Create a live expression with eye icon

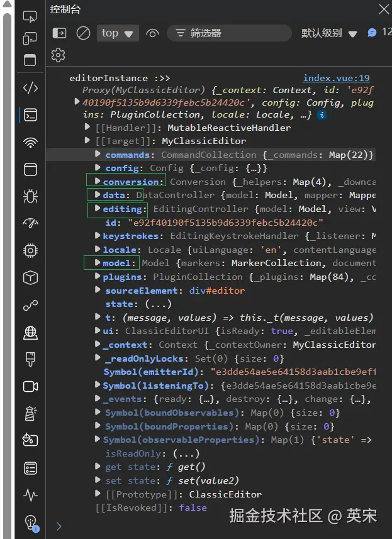152,33
